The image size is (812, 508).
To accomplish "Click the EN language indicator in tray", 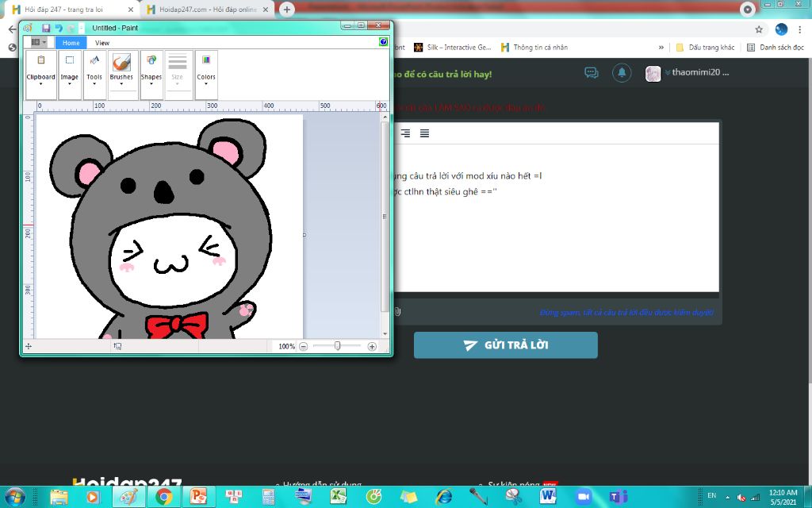I will coord(711,495).
